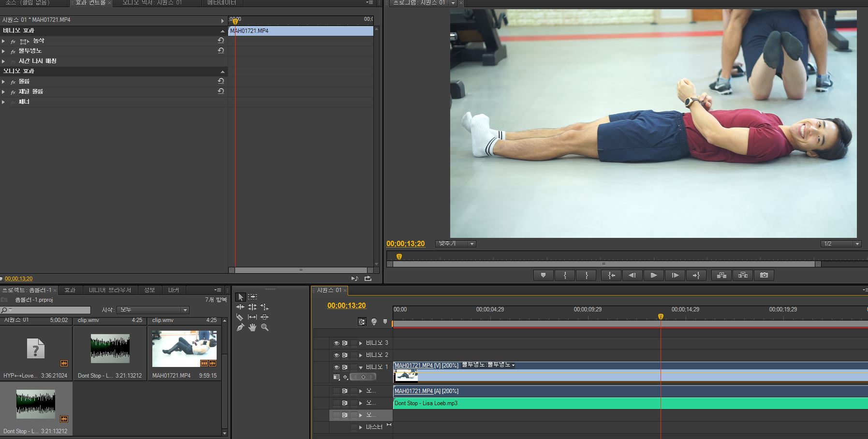The width and height of the screenshot is (868, 439).
Task: Select the Razor tool
Action: [x=240, y=317]
